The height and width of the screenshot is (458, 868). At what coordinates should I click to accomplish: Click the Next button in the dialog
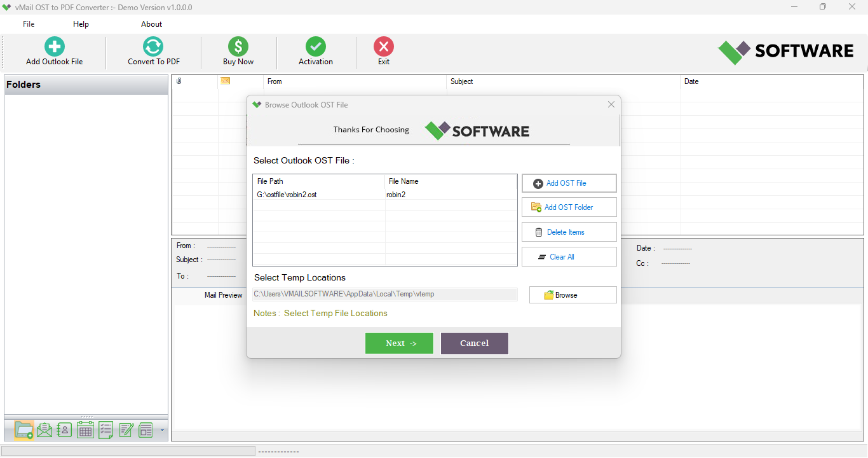click(399, 343)
